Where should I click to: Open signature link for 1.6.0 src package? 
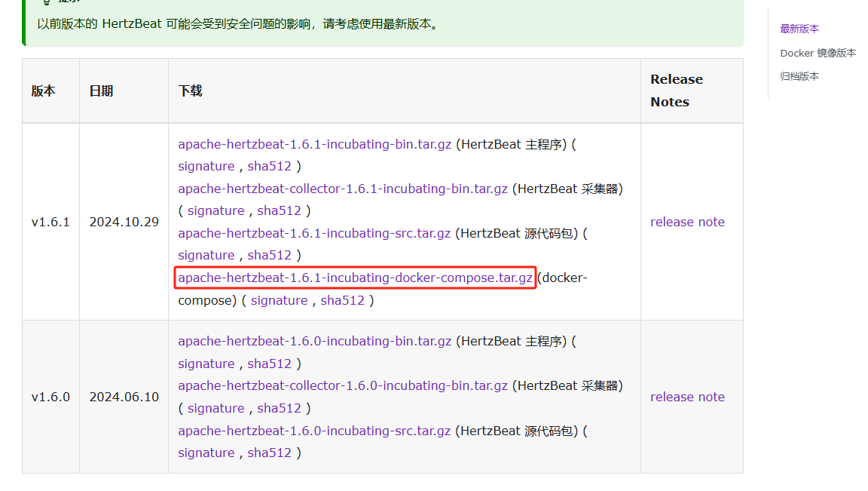click(206, 453)
